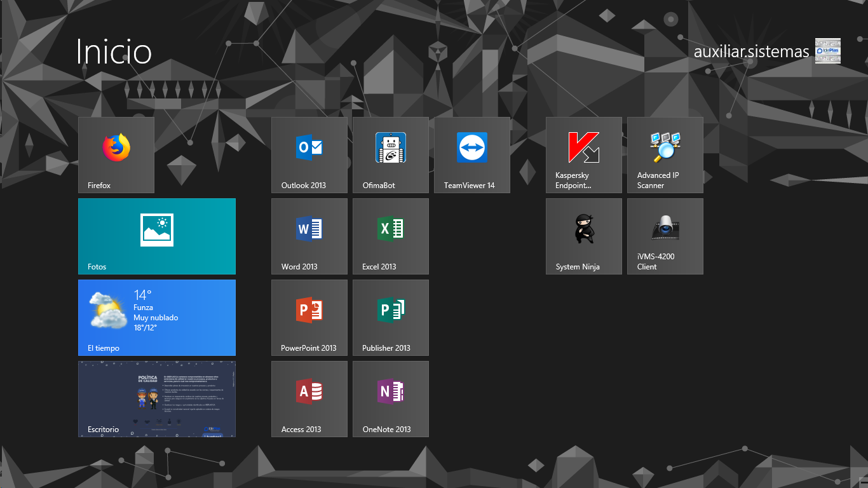This screenshot has width=868, height=488.
Task: Open the Fotos live tile
Action: point(157,236)
